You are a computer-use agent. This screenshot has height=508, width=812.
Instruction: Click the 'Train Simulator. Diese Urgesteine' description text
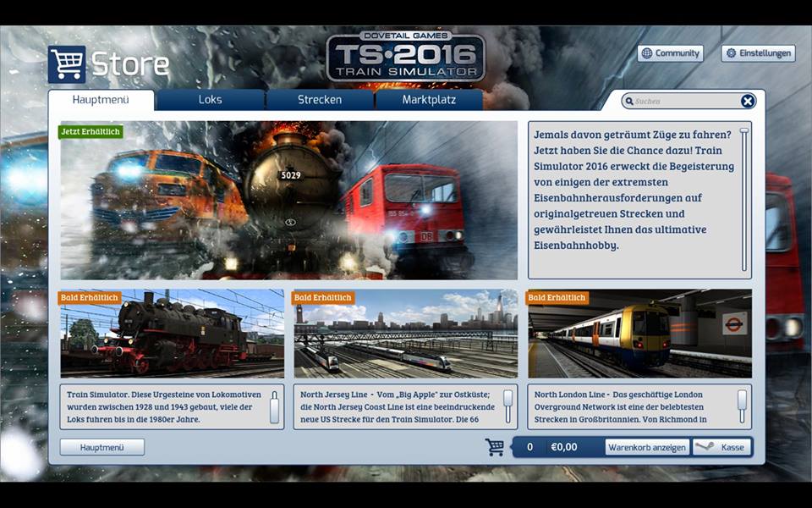163,407
